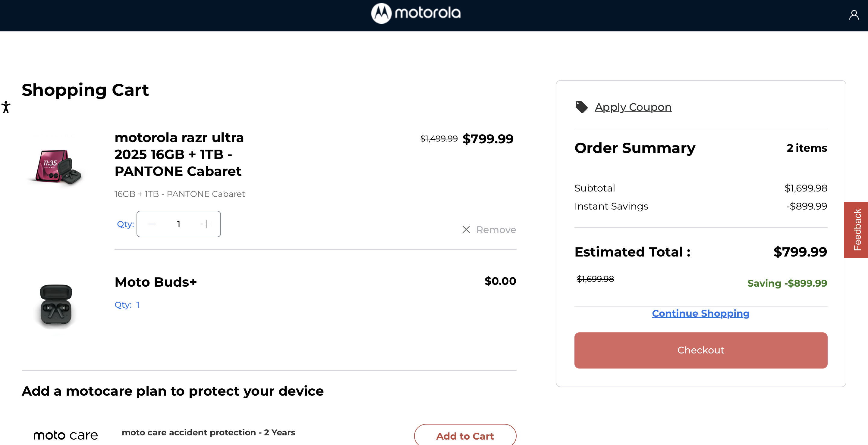This screenshot has height=445, width=868.
Task: Click the quantity input field showing 1
Action: pyautogui.click(x=179, y=224)
